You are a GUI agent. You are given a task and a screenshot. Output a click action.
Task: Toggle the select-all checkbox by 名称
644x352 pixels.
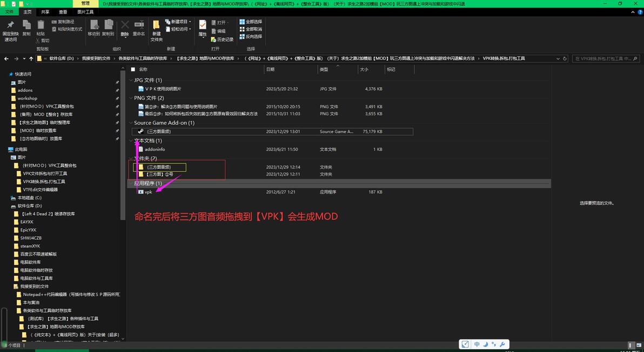(133, 70)
